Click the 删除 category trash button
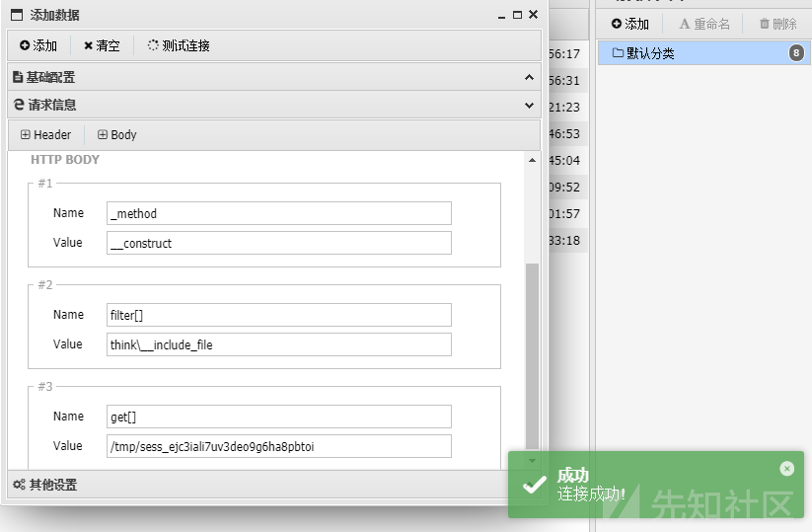Viewport: 812px width, 532px height. coord(777,24)
